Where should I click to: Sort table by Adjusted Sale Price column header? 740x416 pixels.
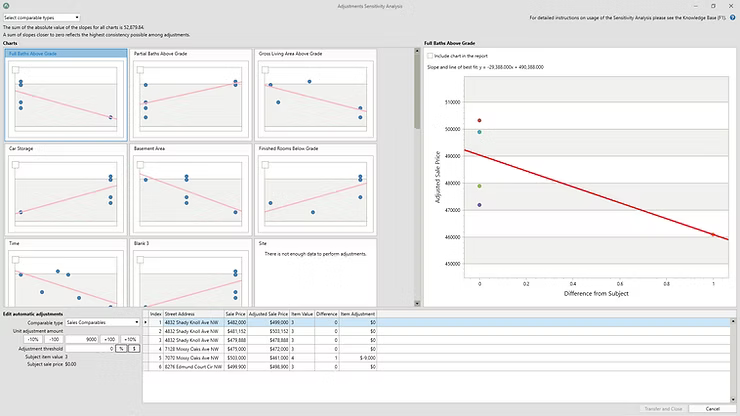pos(269,313)
